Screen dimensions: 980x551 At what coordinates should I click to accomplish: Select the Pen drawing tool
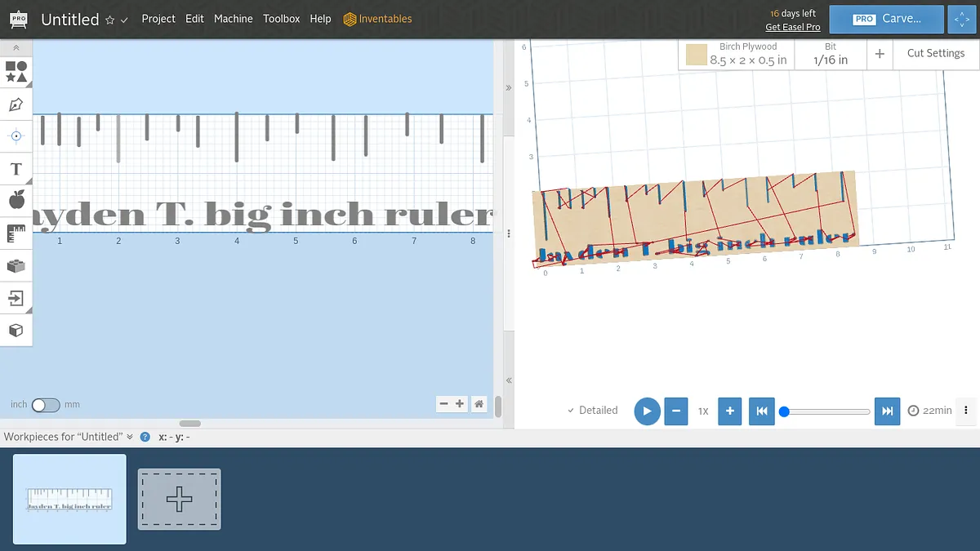tap(16, 104)
